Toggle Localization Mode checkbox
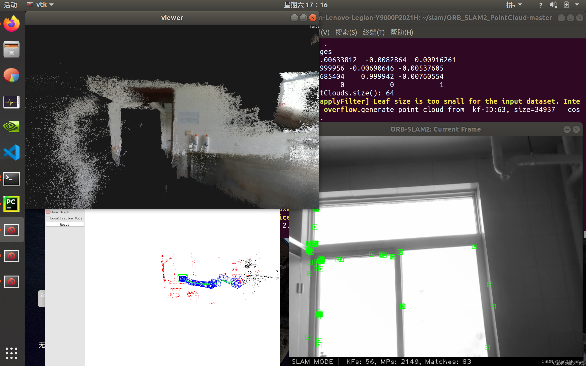Viewport: 588px width, 368px height. (48, 218)
